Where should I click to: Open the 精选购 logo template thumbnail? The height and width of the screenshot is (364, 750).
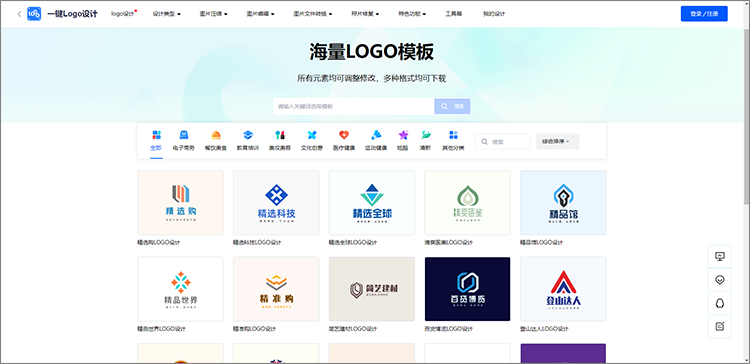pos(180,203)
